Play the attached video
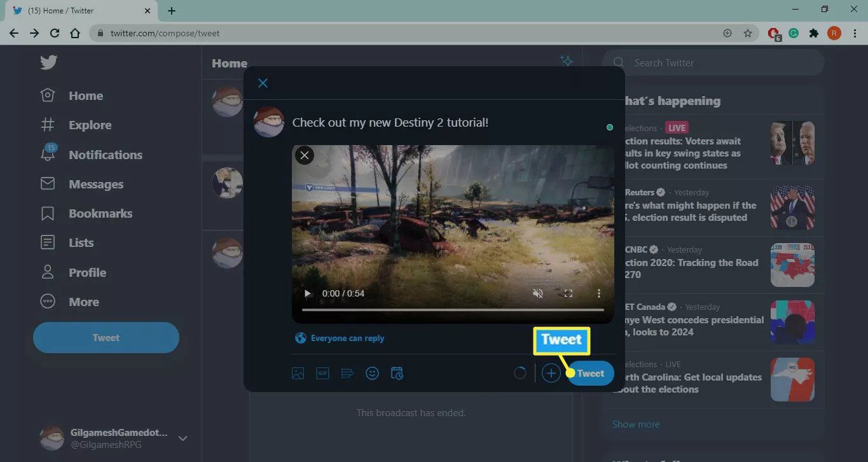Viewport: 868px width, 462px height. (308, 293)
